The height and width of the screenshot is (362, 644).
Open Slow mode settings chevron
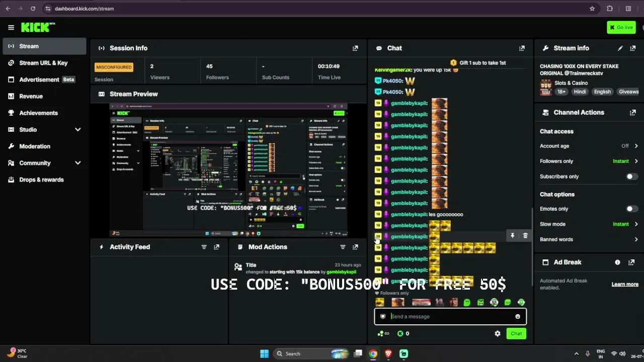tap(636, 224)
